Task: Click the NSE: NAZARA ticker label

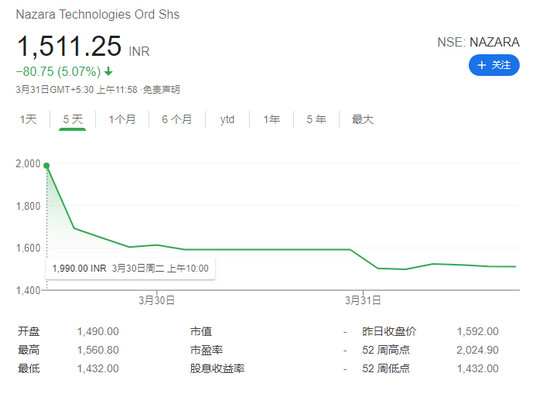Action: point(478,42)
